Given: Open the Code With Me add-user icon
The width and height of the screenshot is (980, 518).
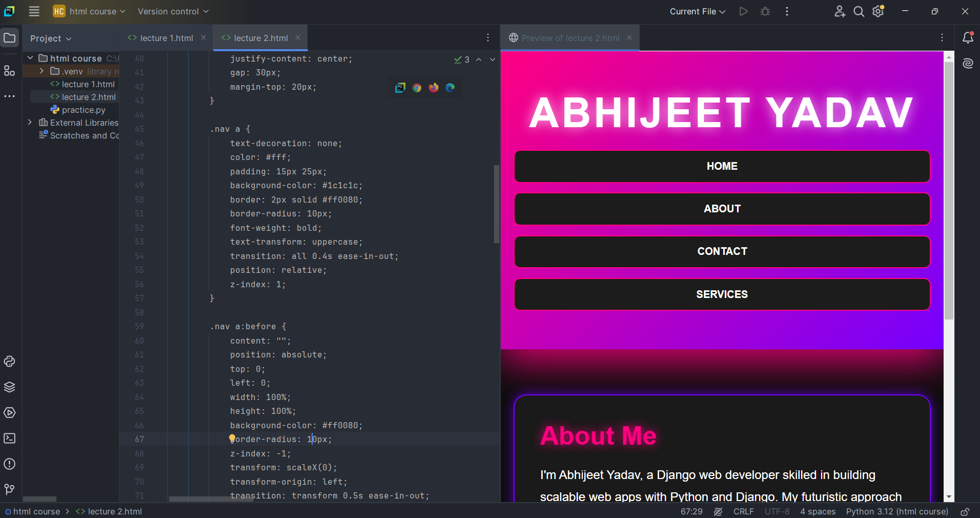Looking at the screenshot, I should (x=840, y=11).
